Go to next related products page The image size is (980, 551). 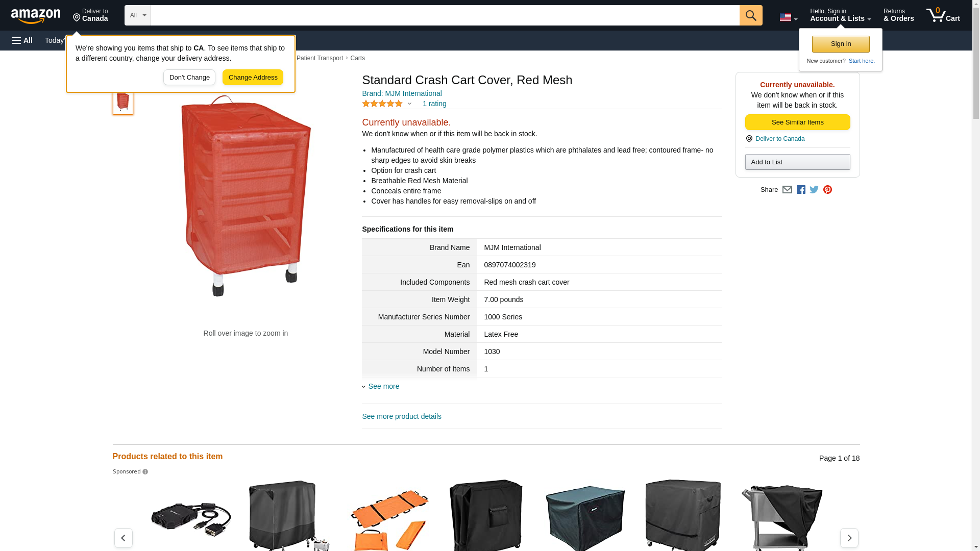[849, 538]
